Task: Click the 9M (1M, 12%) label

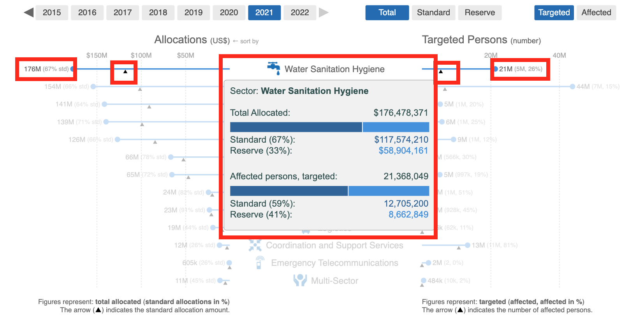Action: click(x=477, y=140)
